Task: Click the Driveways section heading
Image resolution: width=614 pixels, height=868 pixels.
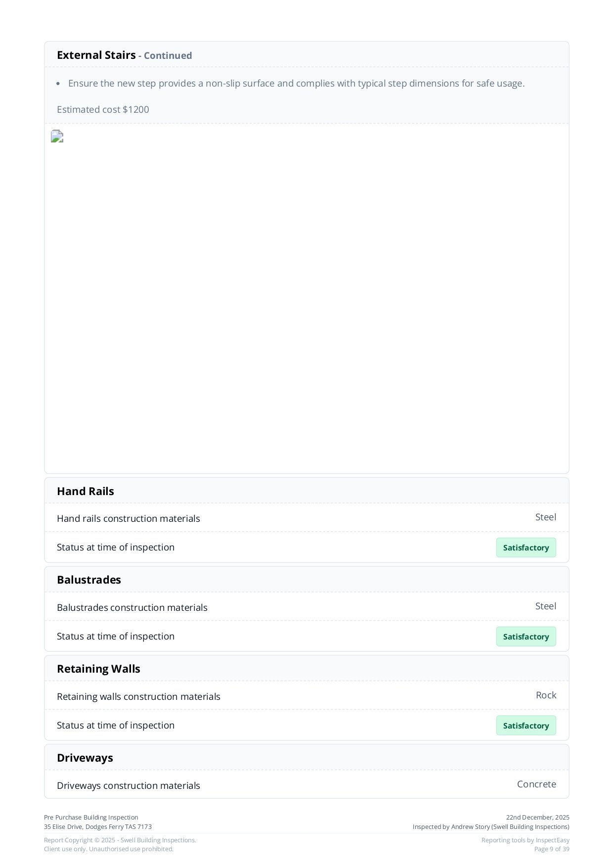Action: (85, 758)
